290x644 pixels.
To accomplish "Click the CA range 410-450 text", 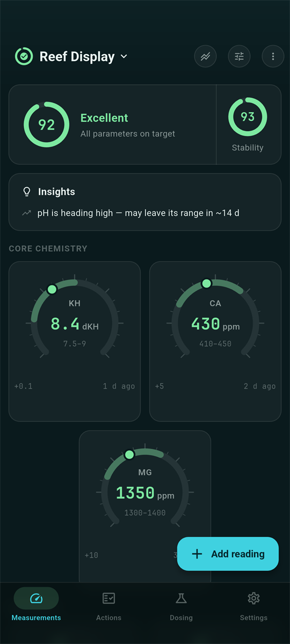I will click(215, 343).
